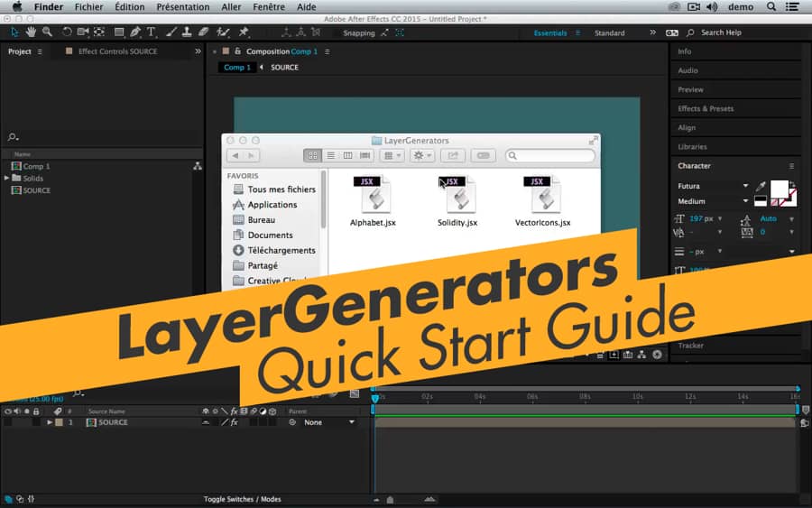Click the Finder Cover Flow view button
This screenshot has height=508, width=812.
click(365, 155)
